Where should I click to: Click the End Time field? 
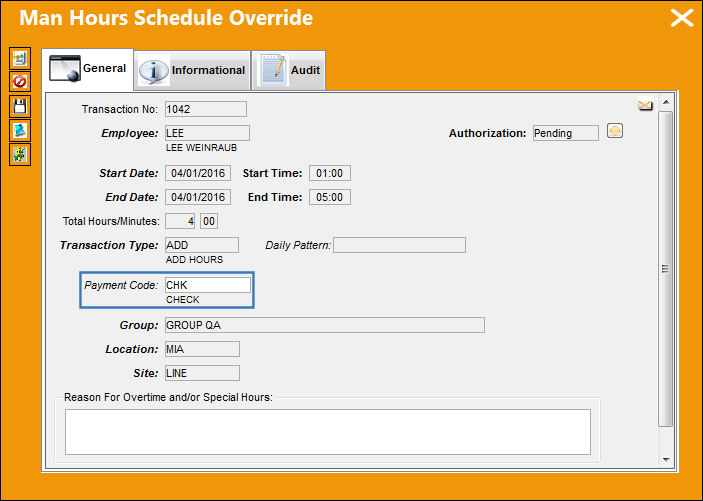tap(330, 197)
